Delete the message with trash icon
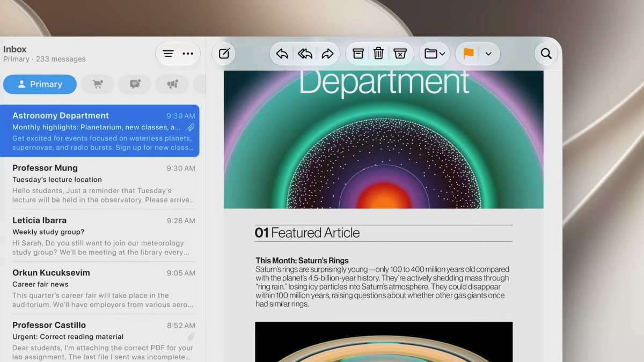This screenshot has width=644, height=362. click(378, 54)
